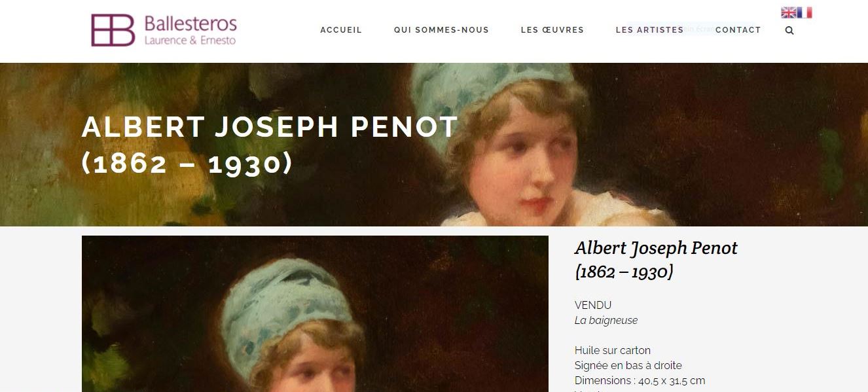868x392 pixels.
Task: Click the faint text beside LES ARTISTES
Action: [699, 29]
